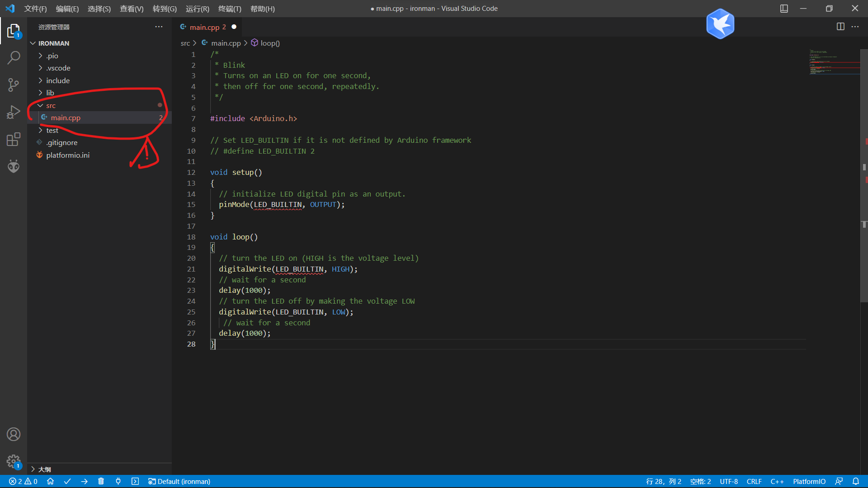Open the PlatformIO alien head icon
The width and height of the screenshot is (868, 488).
click(14, 166)
